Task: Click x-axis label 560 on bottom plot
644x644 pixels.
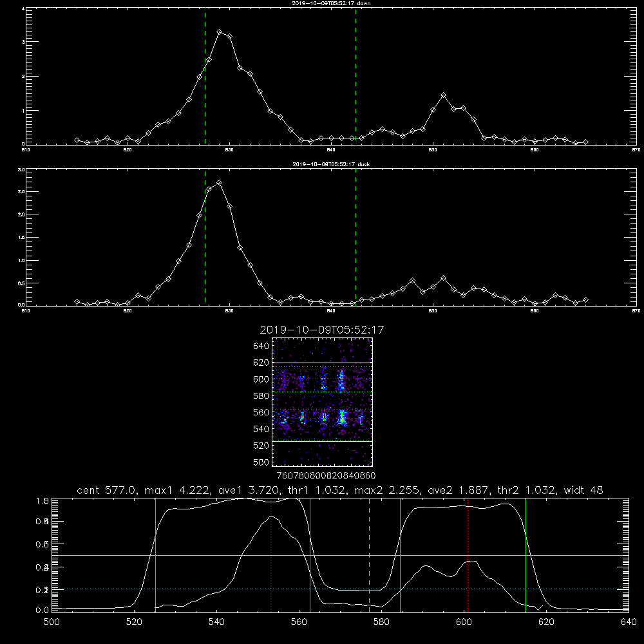Action: coord(299,622)
